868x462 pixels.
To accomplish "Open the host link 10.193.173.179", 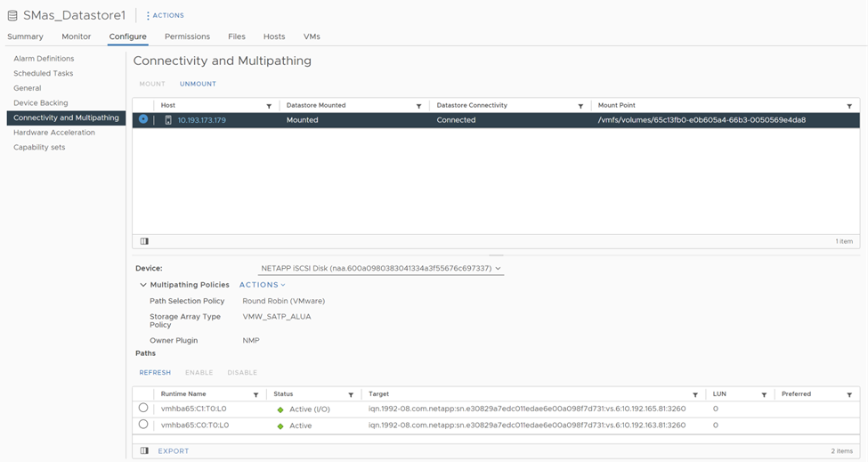I will coord(201,120).
